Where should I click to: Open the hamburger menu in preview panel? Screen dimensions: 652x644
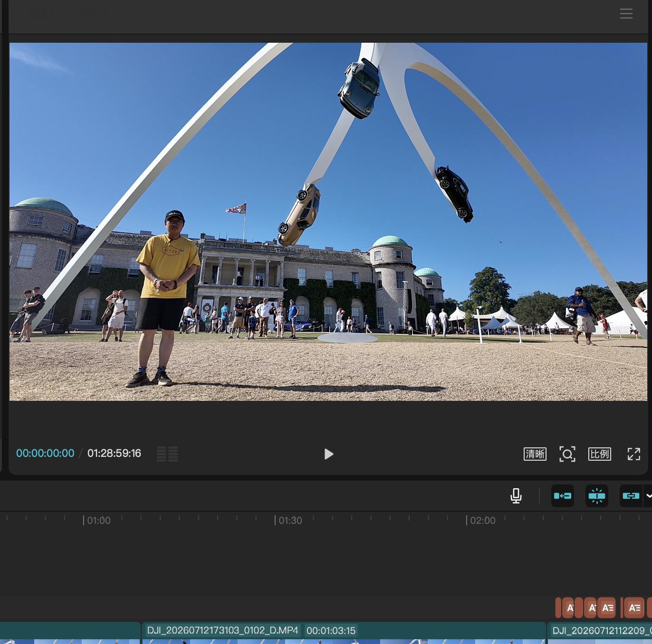626,14
